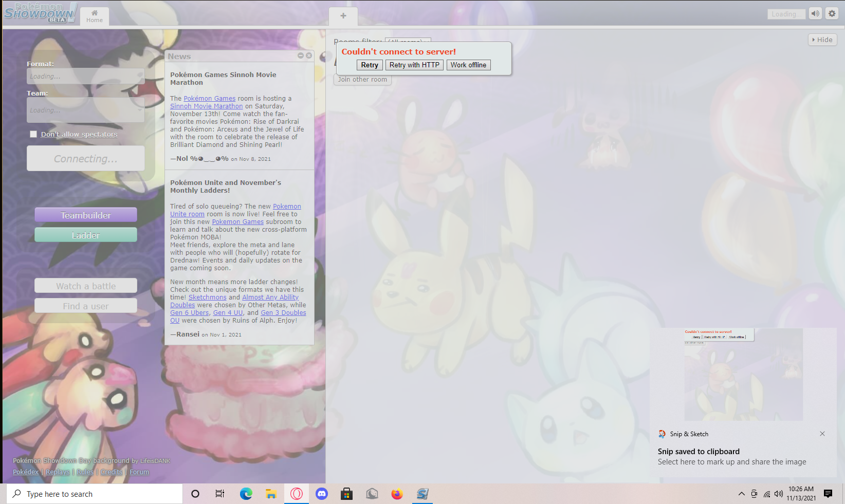This screenshot has height=504, width=845.
Task: Click the Windows search box
Action: tap(95, 494)
